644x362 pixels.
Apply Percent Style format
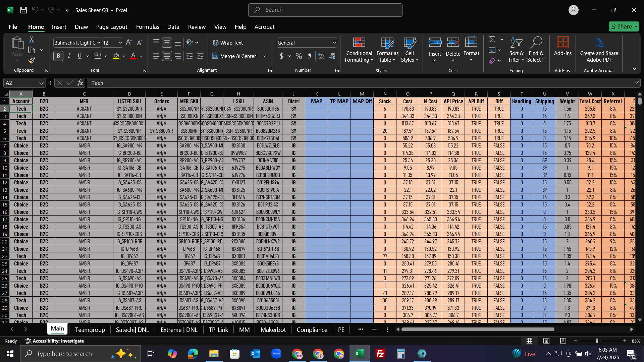coord(299,56)
